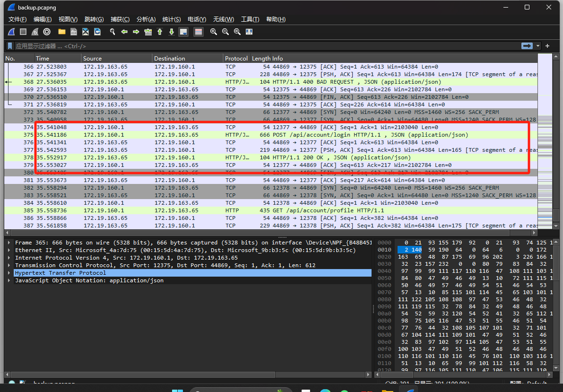Sort packets by the Protocol column header
This screenshot has height=392, width=563.
click(x=236, y=59)
